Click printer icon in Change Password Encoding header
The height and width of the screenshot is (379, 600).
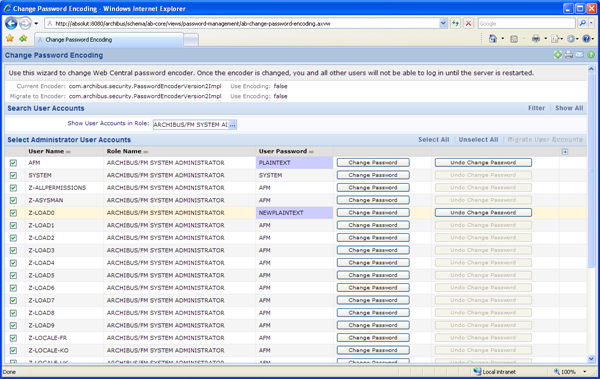(x=569, y=55)
